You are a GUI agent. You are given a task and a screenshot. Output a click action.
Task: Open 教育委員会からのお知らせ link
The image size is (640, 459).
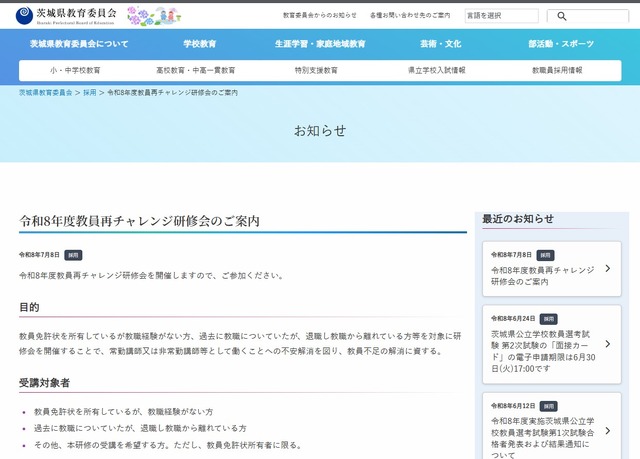point(320,16)
